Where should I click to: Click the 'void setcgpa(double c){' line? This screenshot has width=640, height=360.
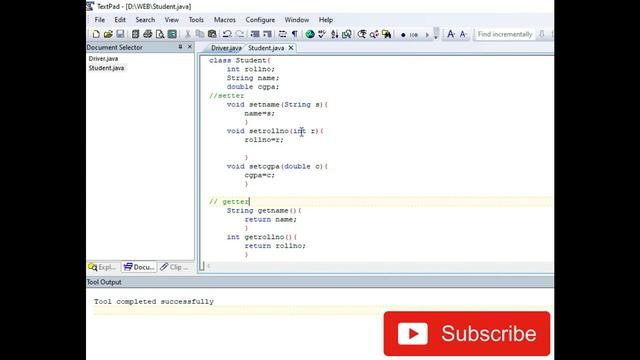click(x=277, y=166)
